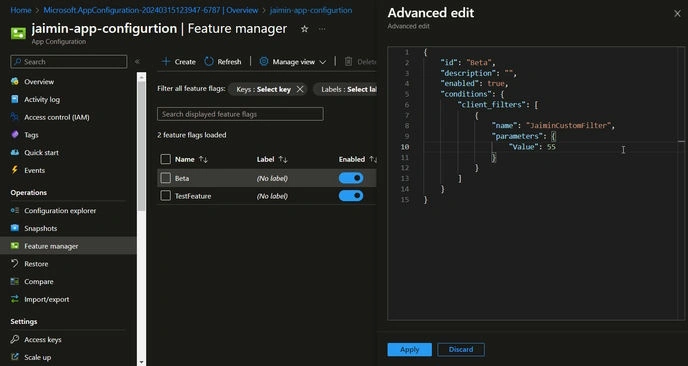Tick the checkbox for TestFeature flag
Screen dimensions: 688x366
click(x=165, y=196)
